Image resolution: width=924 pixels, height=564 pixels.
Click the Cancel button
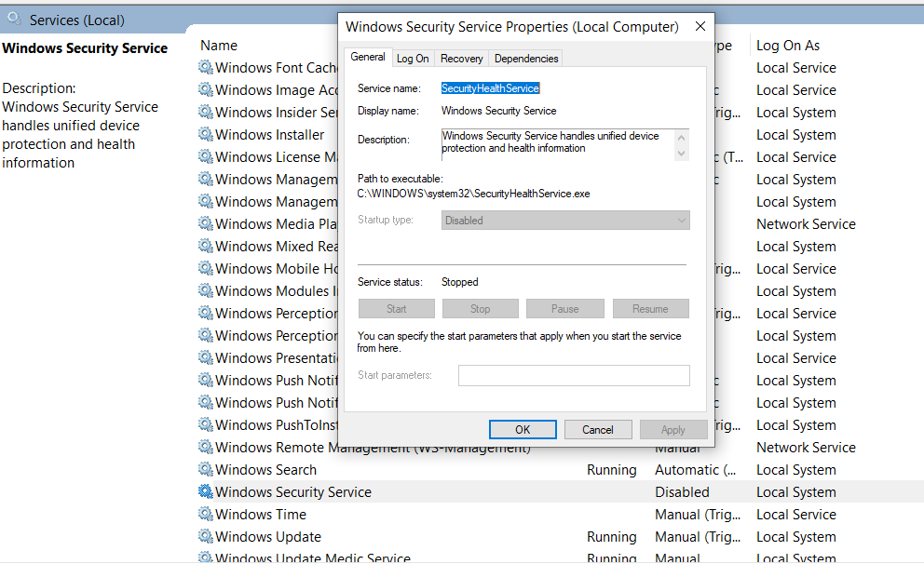(x=598, y=430)
